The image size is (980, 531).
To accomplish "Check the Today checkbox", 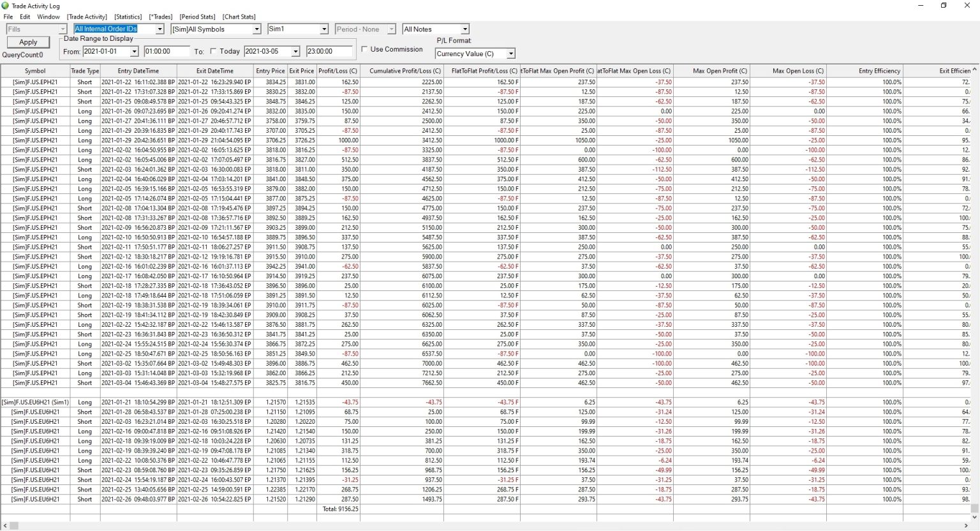I will pos(214,51).
